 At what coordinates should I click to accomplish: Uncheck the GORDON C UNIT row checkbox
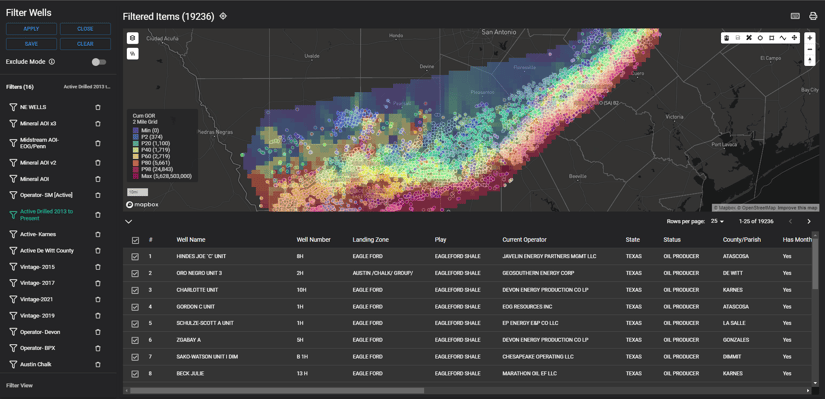[x=135, y=307]
